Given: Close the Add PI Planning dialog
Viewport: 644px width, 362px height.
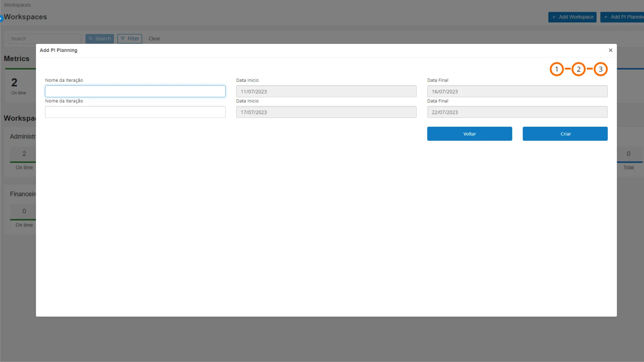Looking at the screenshot, I should coord(610,50).
